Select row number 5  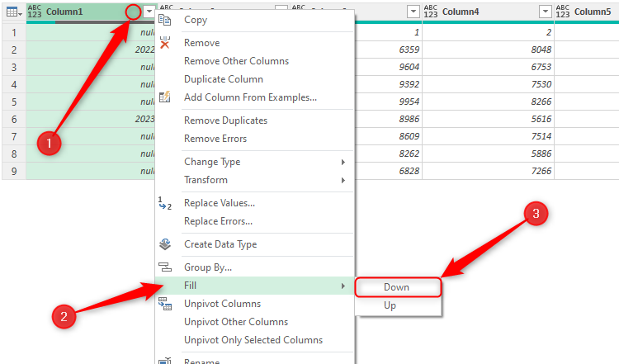14,102
